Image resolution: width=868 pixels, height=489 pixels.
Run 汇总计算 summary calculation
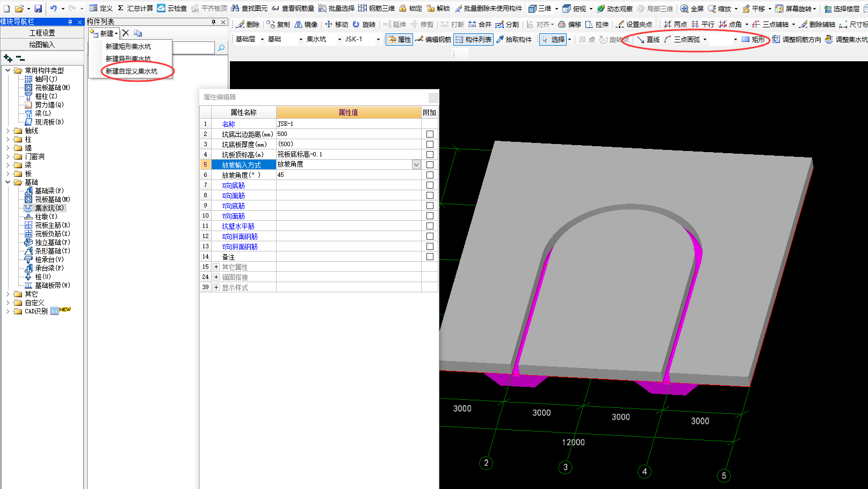(135, 9)
